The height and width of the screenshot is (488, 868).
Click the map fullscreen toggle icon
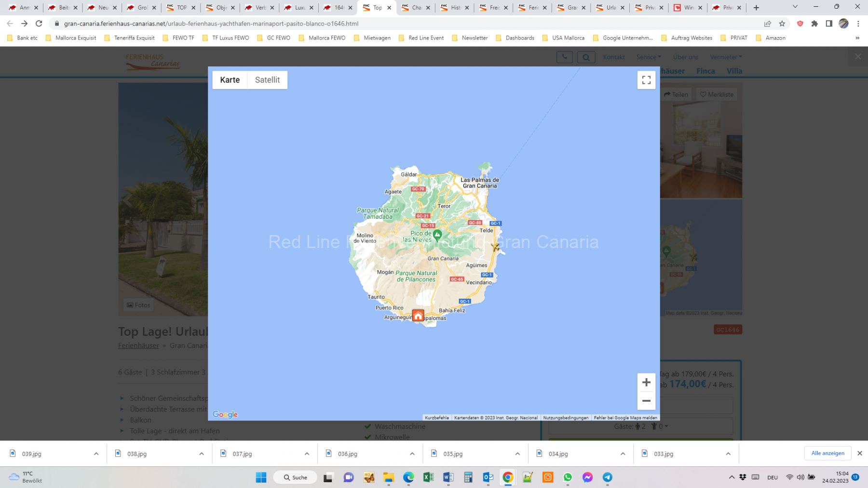click(646, 80)
